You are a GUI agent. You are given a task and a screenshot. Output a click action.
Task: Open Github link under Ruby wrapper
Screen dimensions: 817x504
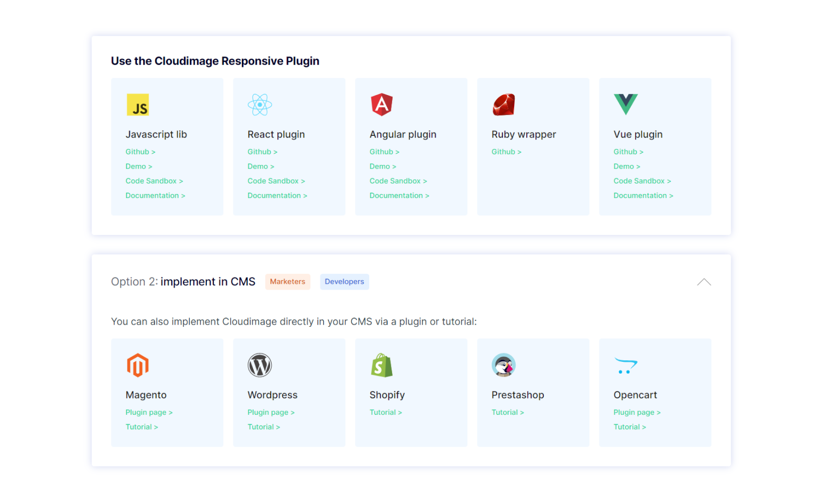507,152
